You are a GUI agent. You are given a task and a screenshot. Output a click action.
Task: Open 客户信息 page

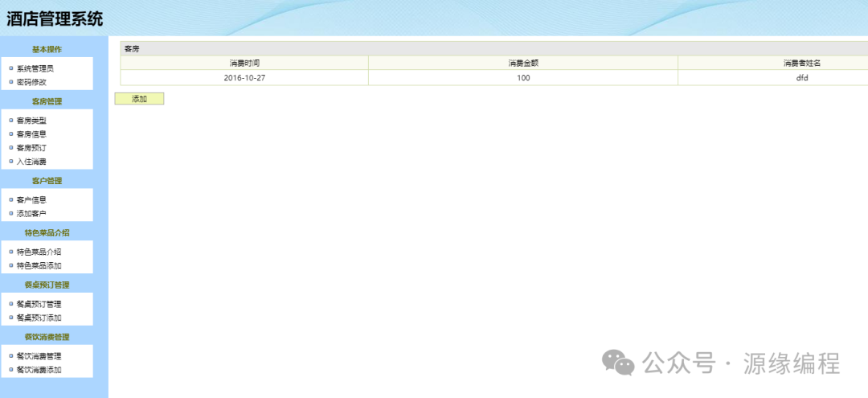(31, 200)
